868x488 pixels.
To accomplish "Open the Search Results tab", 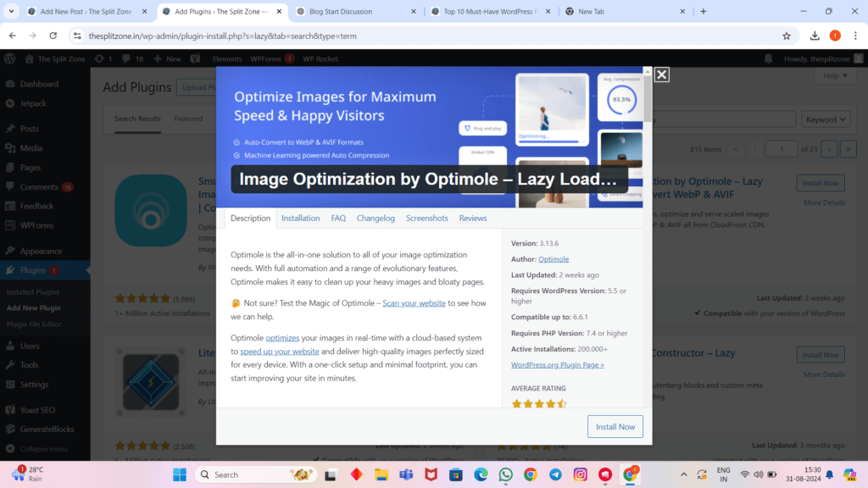I will [x=137, y=119].
